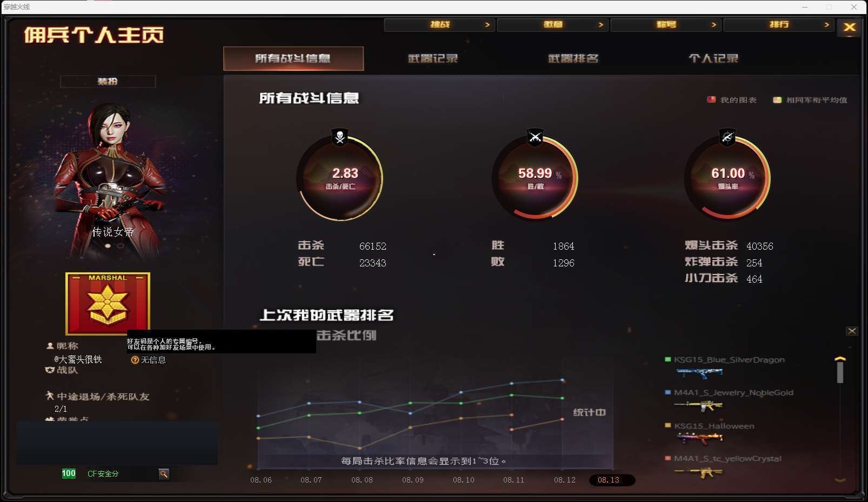Click the skull icon above the kill/death ratio

point(340,137)
